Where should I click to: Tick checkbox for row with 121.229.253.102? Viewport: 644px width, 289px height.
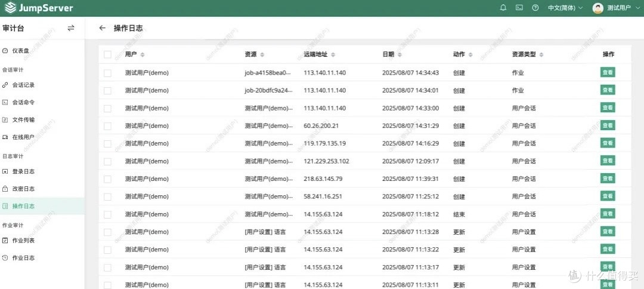click(x=107, y=161)
